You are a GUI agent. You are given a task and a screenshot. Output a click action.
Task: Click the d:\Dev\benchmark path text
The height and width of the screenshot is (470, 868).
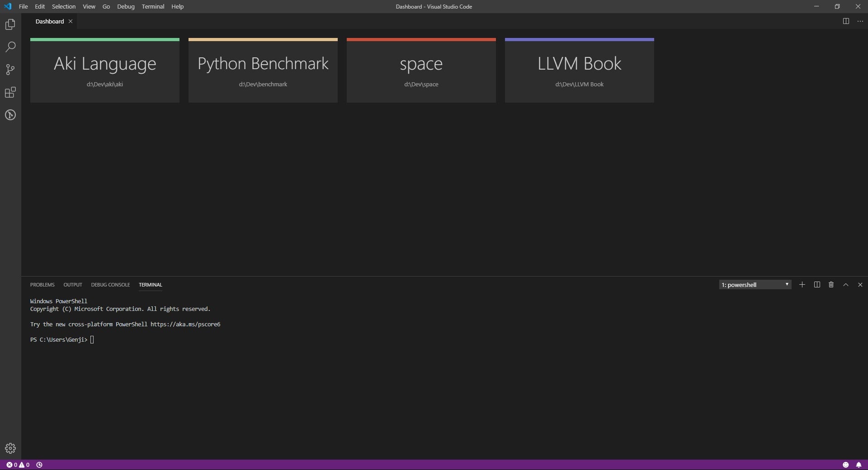(x=263, y=85)
